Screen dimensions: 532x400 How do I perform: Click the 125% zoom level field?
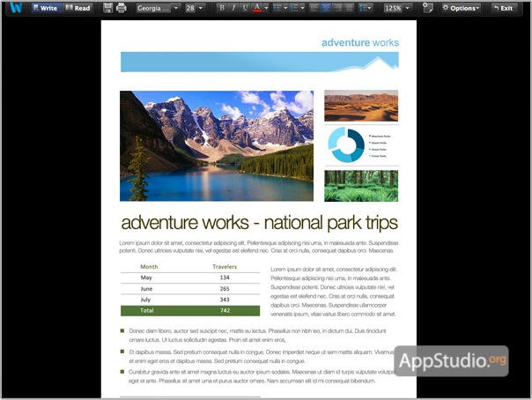[x=393, y=8]
